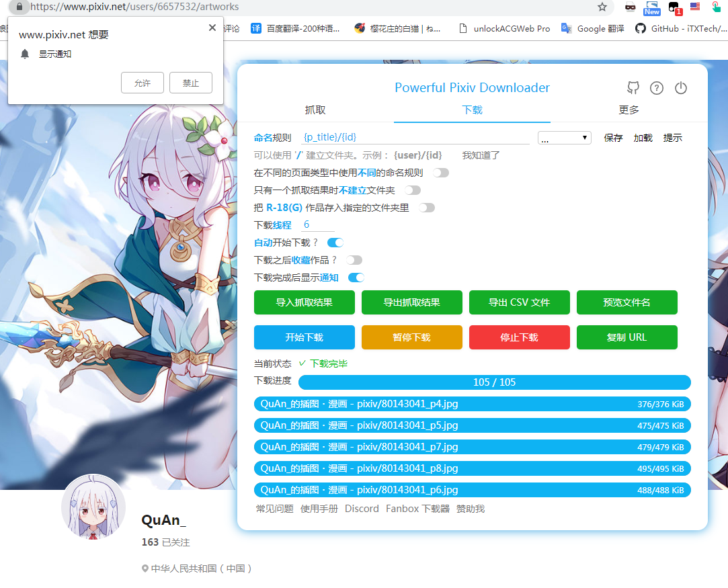This screenshot has width=728, height=588.
Task: Open the incognito-mask browser extension icon
Action: click(630, 7)
